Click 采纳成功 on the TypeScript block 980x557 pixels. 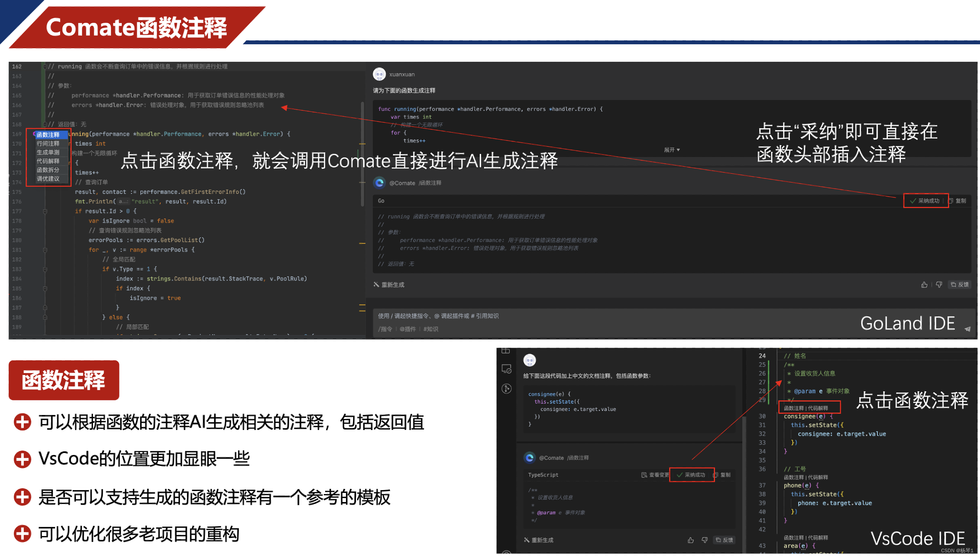pyautogui.click(x=691, y=475)
